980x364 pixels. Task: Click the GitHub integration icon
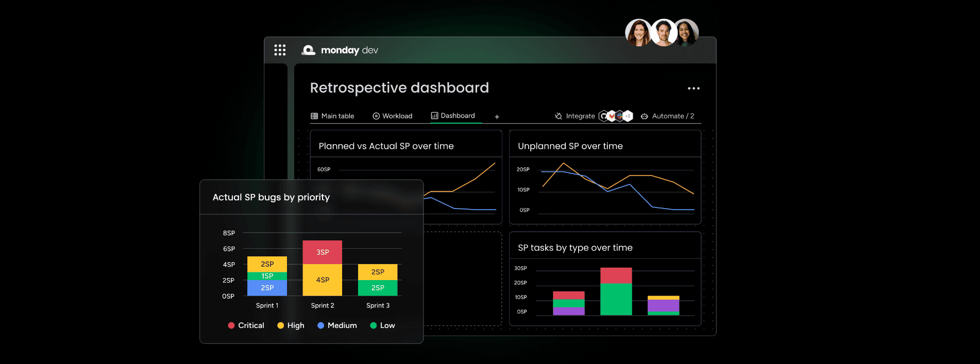tap(603, 116)
